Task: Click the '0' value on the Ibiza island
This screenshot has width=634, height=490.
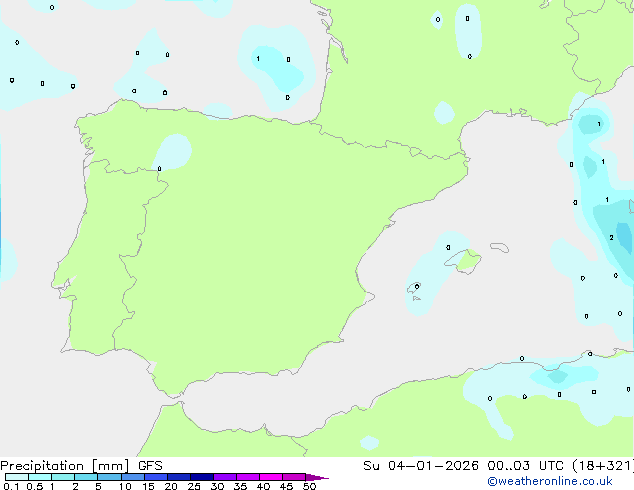Action: coord(417,287)
